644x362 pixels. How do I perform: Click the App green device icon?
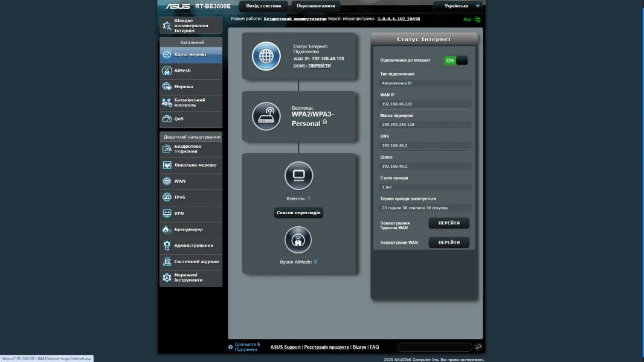tap(478, 19)
